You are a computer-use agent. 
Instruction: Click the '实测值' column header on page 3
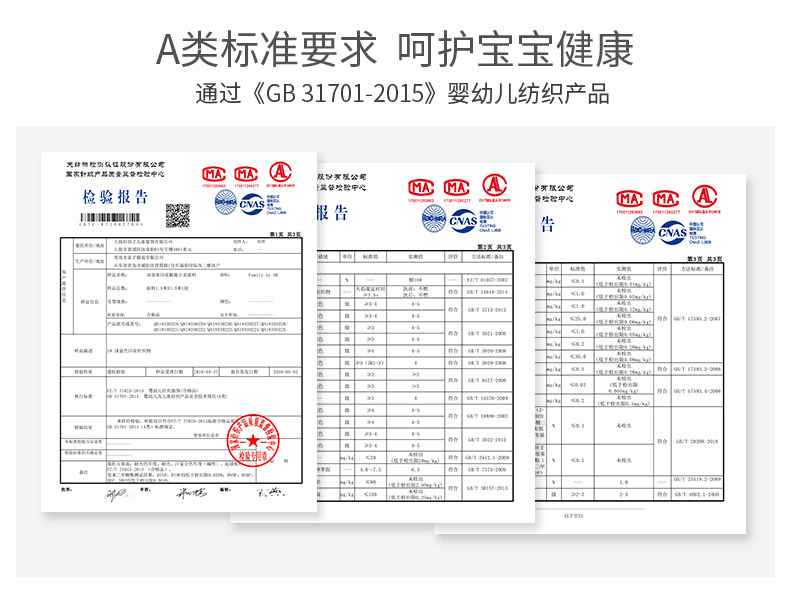(624, 269)
